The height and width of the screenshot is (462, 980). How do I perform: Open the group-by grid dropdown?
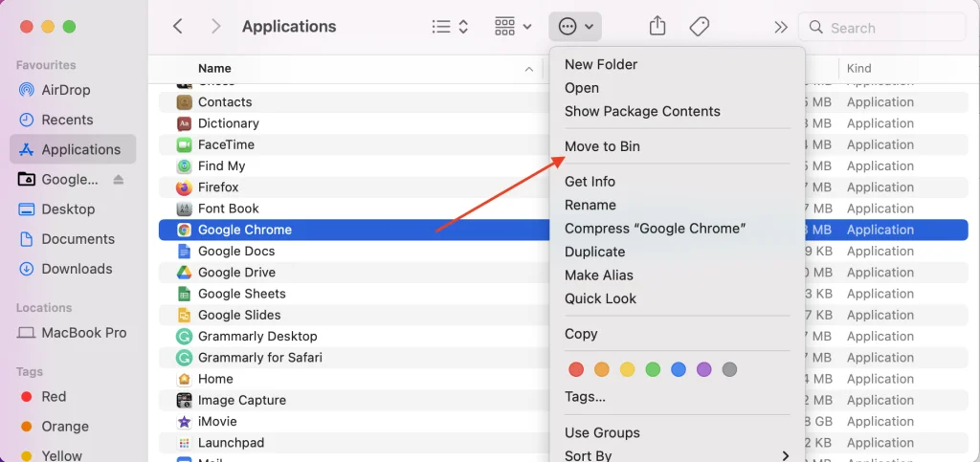(x=513, y=27)
